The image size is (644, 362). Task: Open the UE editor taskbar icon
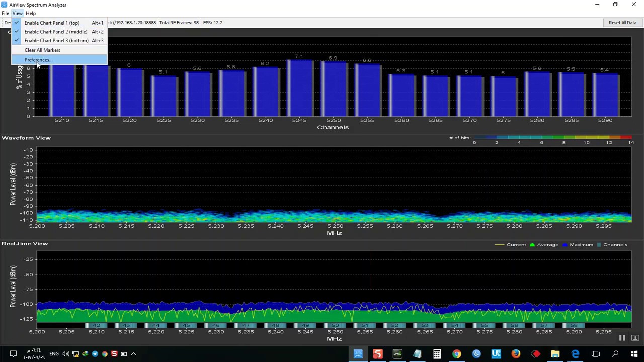pos(496,354)
